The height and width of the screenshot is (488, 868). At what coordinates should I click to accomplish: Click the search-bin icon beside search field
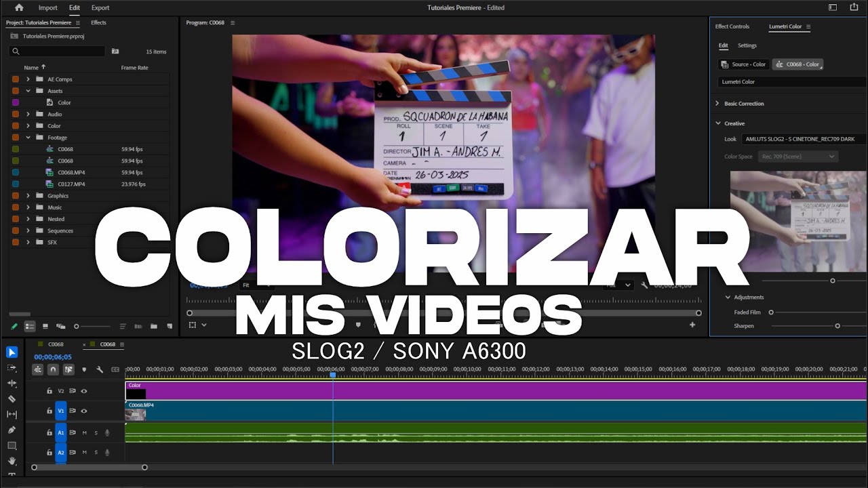[115, 51]
